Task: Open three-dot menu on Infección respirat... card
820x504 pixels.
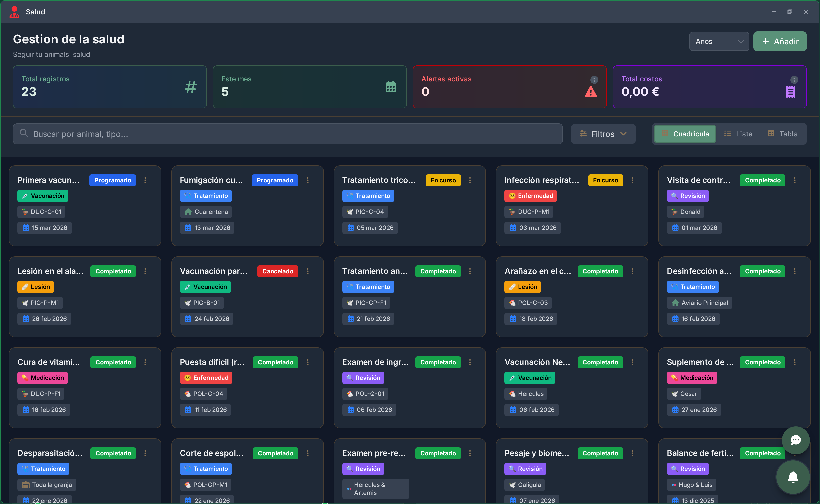Action: point(632,180)
